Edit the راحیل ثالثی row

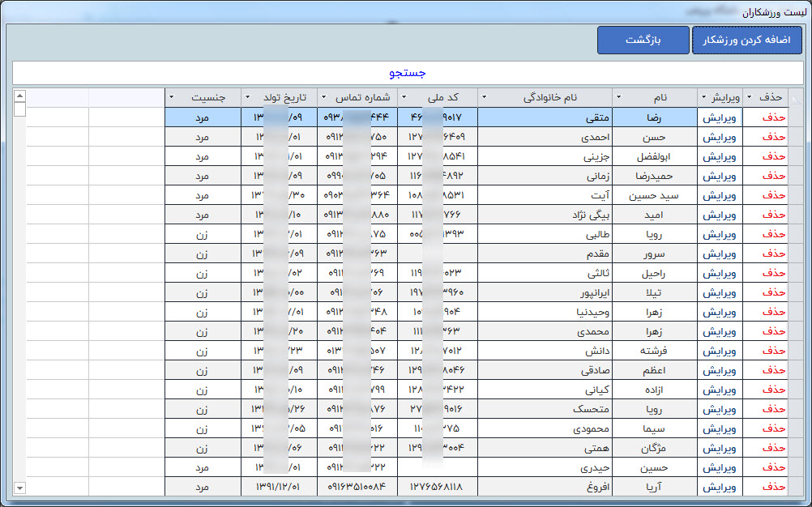click(x=719, y=273)
